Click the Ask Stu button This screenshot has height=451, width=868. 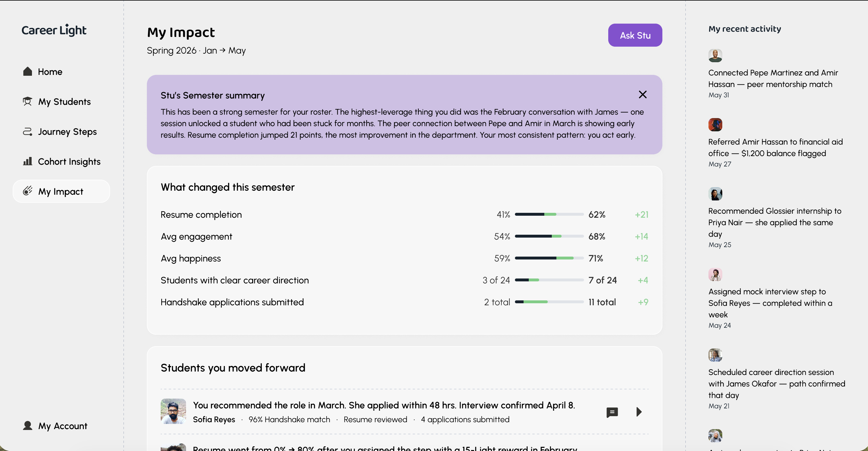(x=635, y=35)
